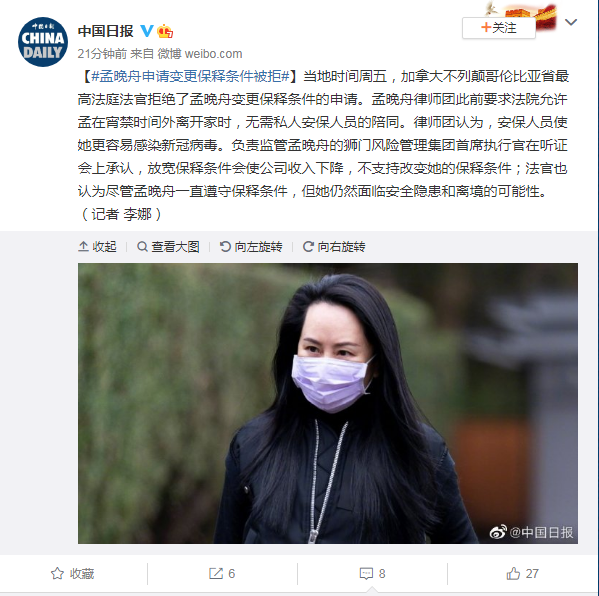
Task: Favorite the post with star 收藏
Action: tap(73, 573)
